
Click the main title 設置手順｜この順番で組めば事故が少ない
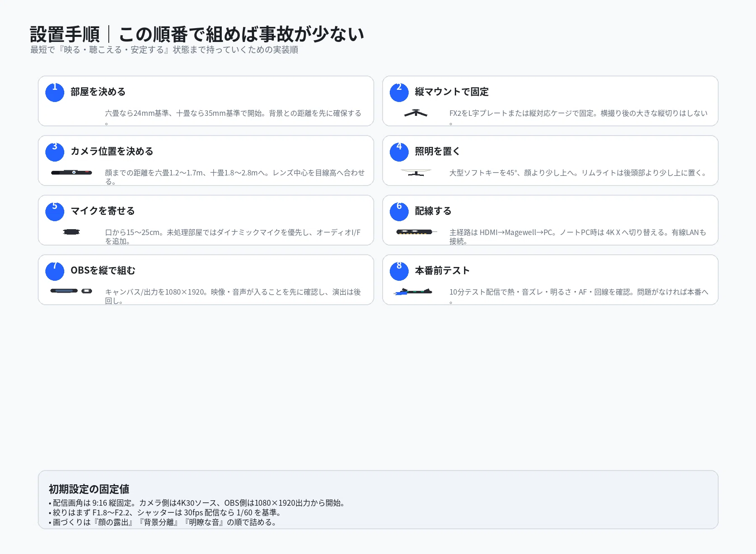197,34
